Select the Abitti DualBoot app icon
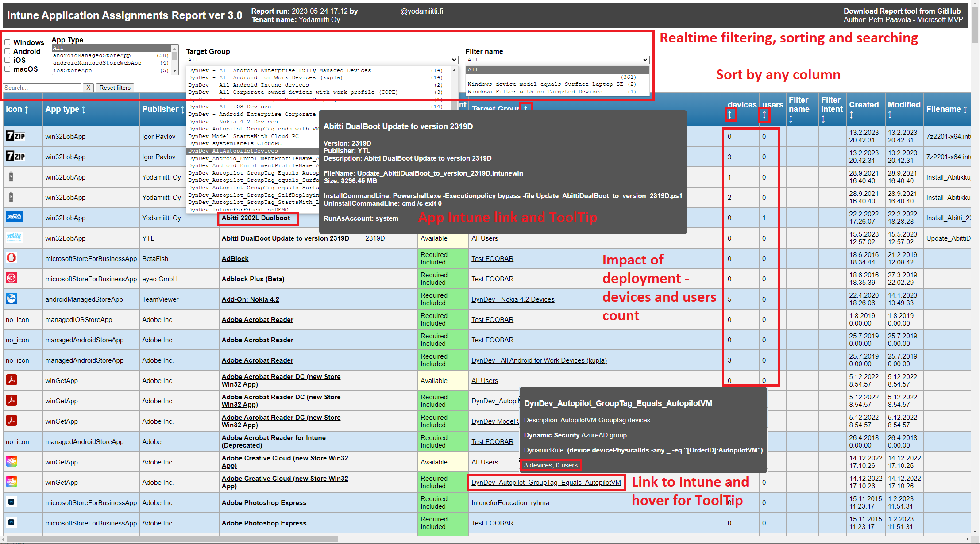The image size is (980, 544). coord(15,238)
